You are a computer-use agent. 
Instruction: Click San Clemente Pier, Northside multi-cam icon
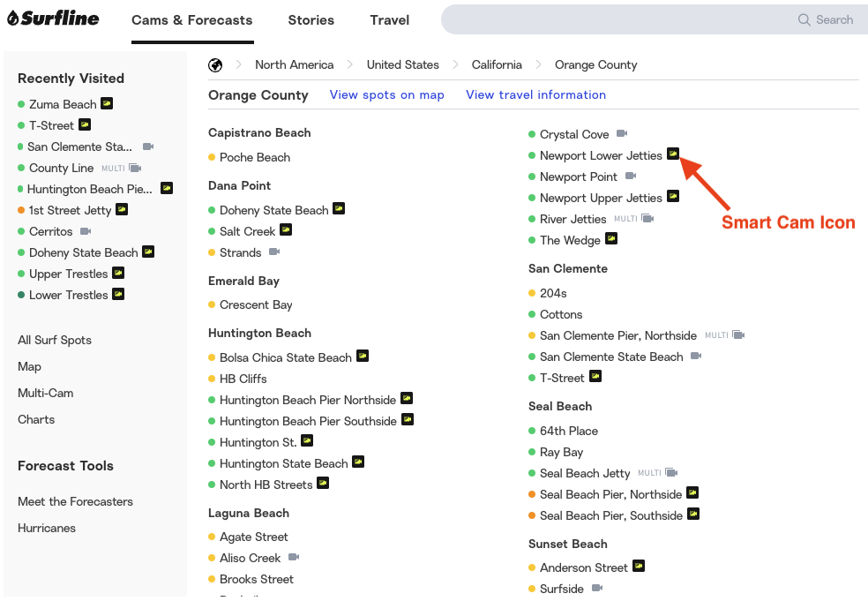point(738,334)
